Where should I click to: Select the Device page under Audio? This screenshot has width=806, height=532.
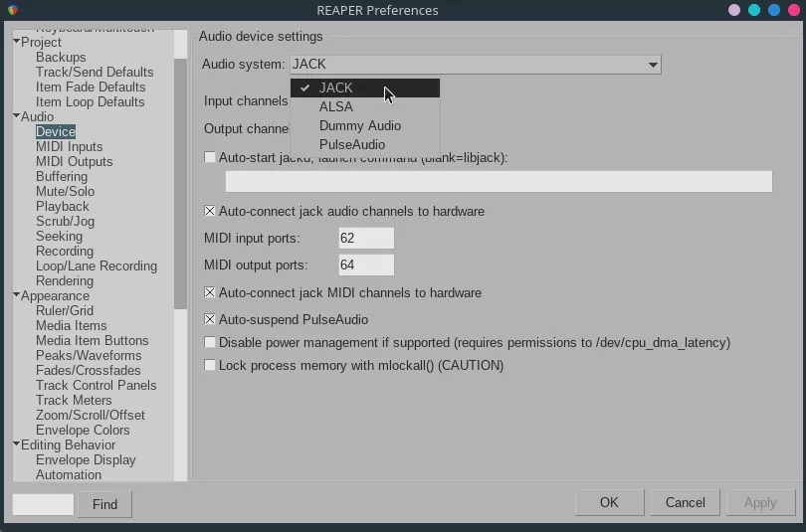[56, 131]
